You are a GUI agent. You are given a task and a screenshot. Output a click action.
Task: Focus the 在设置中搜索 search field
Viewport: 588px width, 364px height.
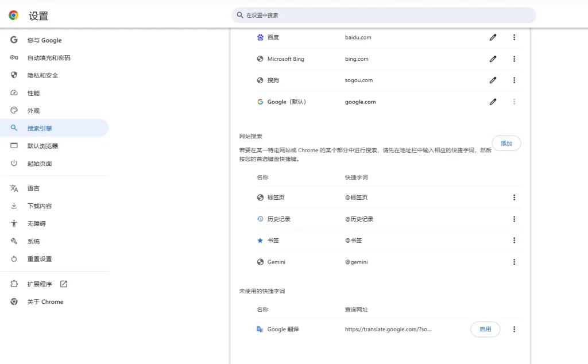(x=384, y=16)
